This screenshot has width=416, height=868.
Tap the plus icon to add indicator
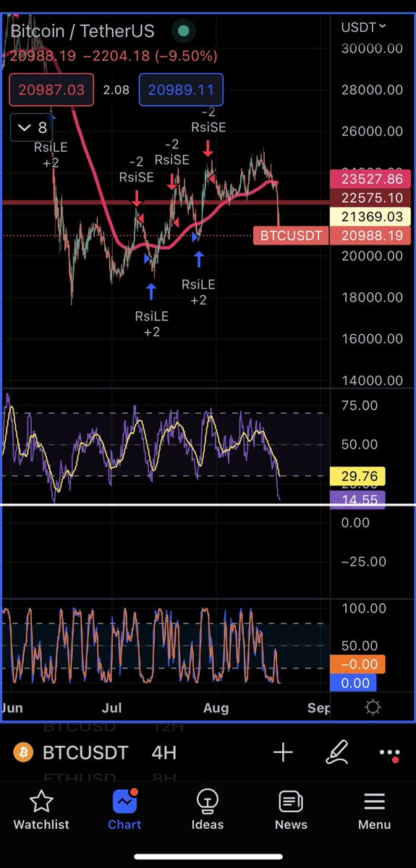pos(283,753)
